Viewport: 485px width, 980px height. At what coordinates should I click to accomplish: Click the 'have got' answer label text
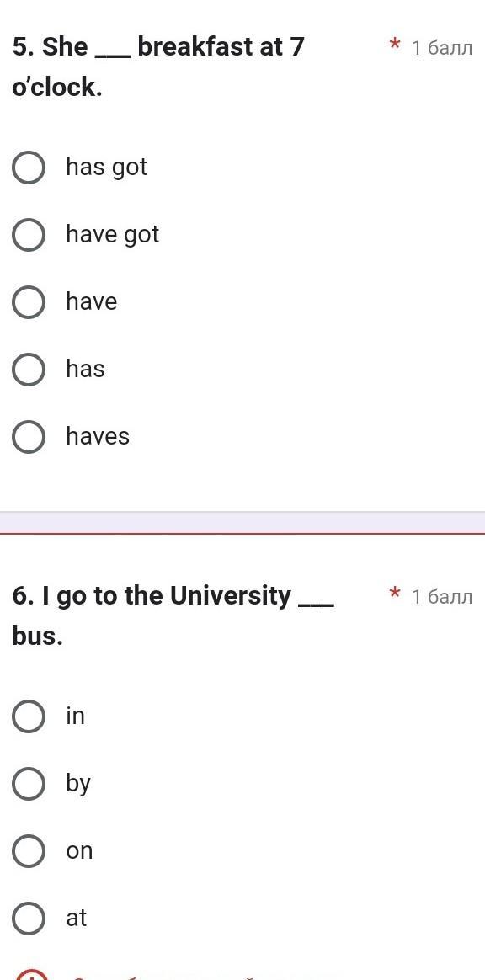pyautogui.click(x=113, y=235)
